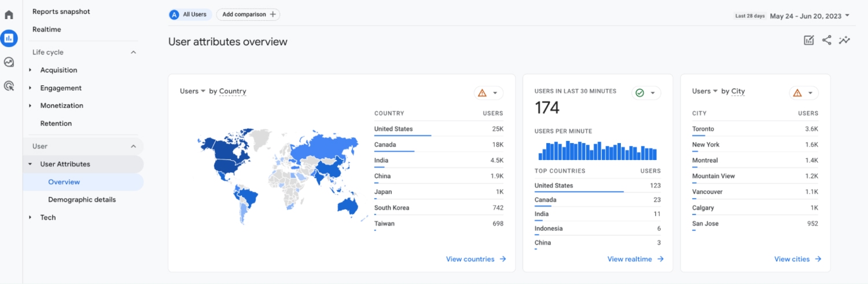Collapse the Life cycle section

coord(133,52)
